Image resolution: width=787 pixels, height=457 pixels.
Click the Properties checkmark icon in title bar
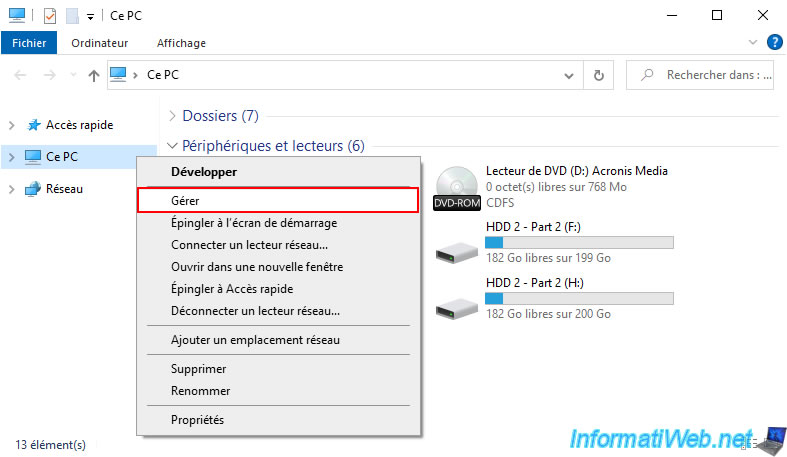click(x=50, y=15)
